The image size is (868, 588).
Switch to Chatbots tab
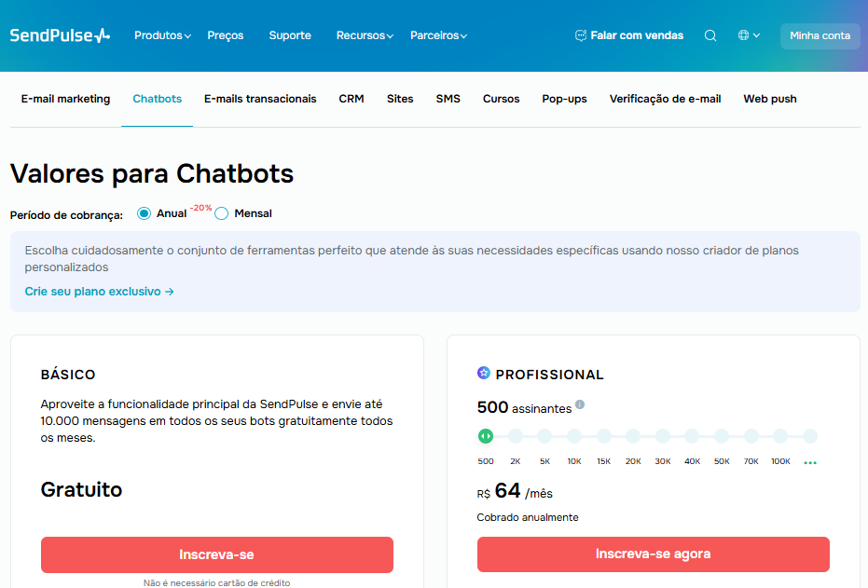(158, 99)
